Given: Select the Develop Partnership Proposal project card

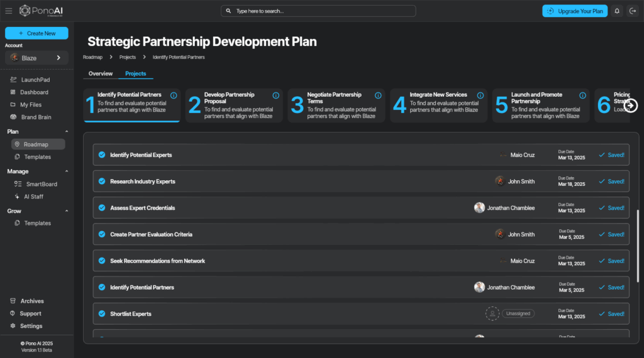Looking at the screenshot, I should pos(234,106).
